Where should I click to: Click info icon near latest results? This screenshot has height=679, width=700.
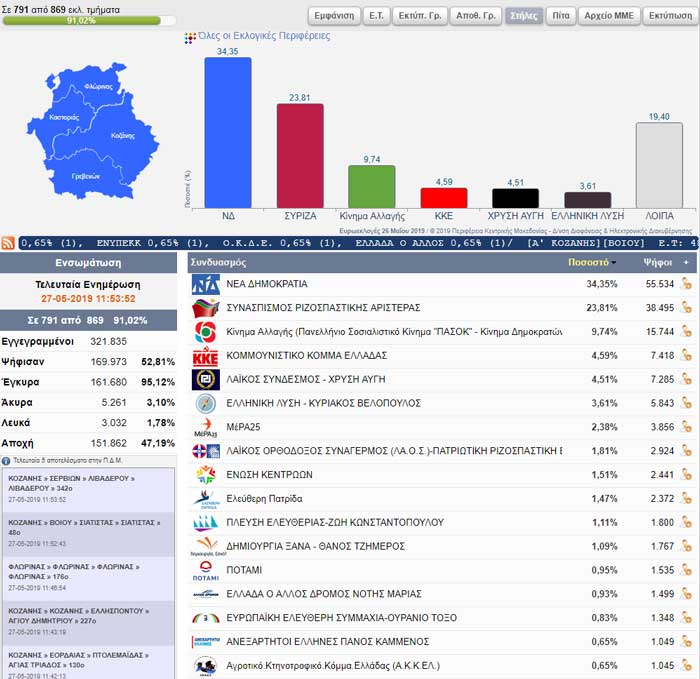[6, 461]
